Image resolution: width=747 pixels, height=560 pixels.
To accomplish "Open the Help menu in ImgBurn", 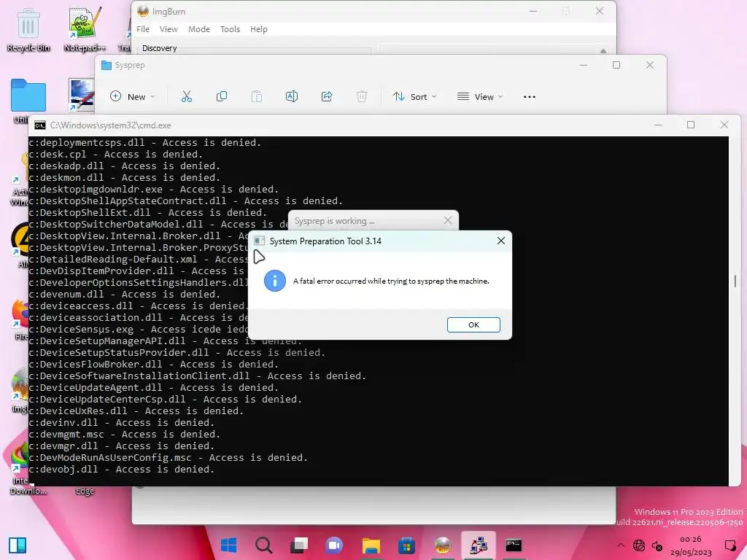I will pos(259,29).
